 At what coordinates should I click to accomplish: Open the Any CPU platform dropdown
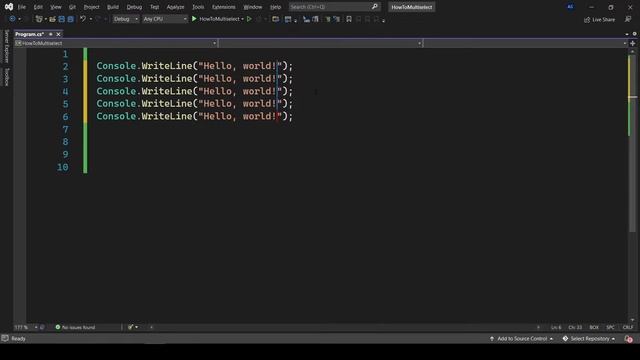click(x=164, y=19)
